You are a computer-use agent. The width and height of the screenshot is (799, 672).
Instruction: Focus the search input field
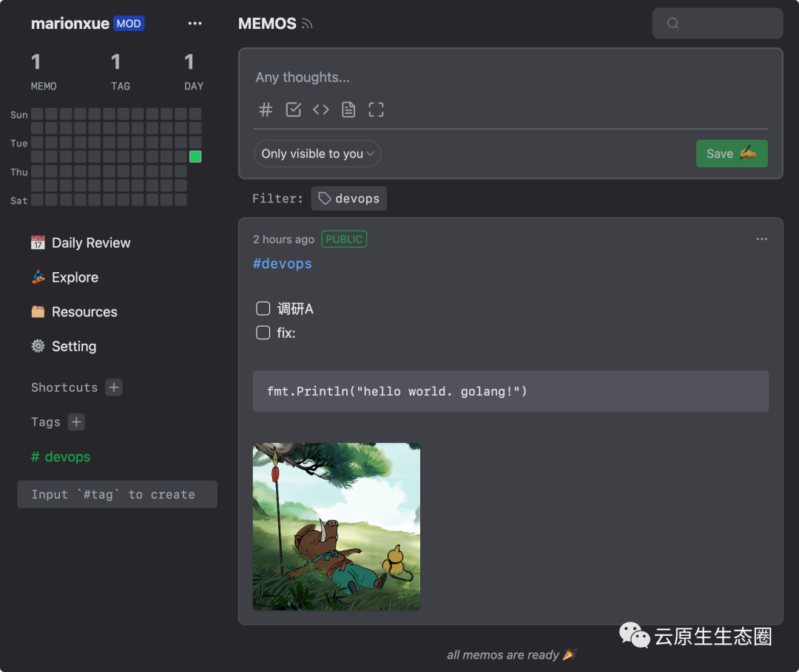point(718,24)
